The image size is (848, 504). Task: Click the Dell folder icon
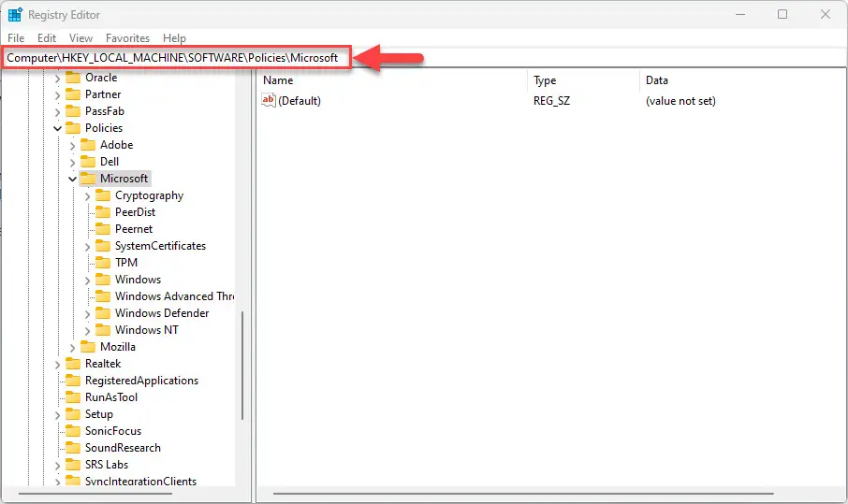(88, 162)
